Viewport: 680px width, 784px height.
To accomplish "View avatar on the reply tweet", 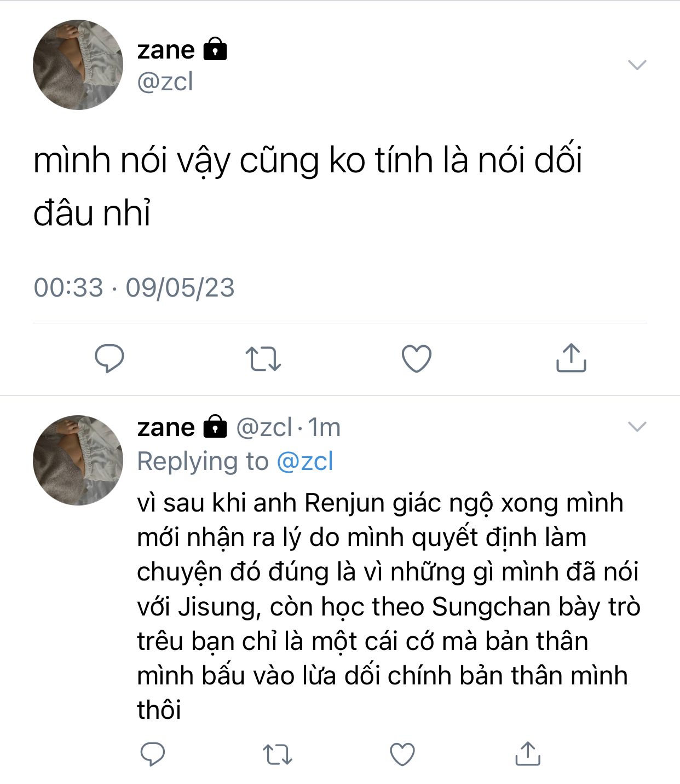I will click(78, 460).
